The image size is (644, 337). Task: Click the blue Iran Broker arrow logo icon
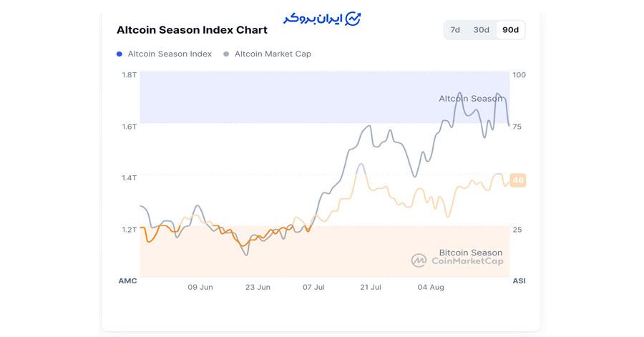[353, 19]
